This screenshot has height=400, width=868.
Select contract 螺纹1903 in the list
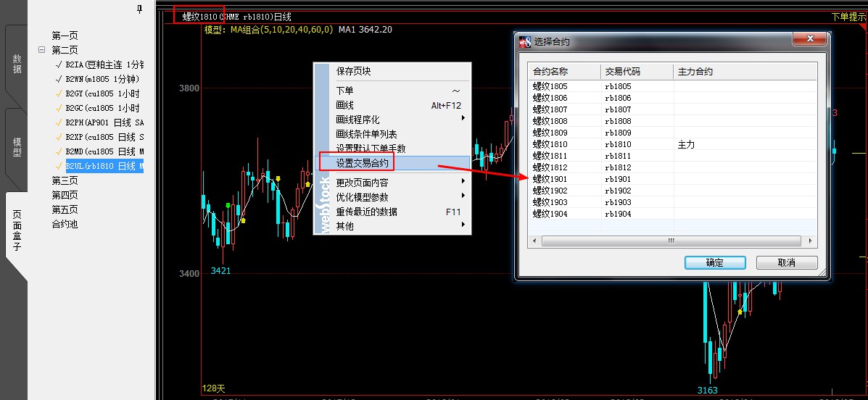click(550, 202)
